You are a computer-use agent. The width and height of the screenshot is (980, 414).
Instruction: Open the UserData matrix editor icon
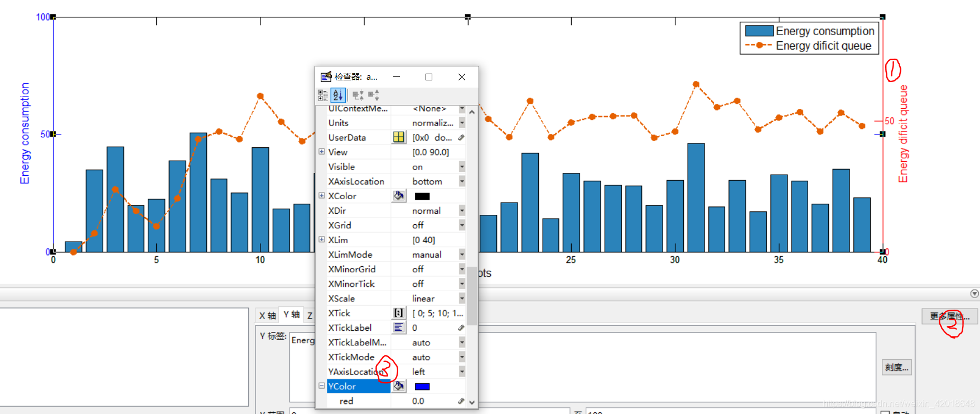399,137
